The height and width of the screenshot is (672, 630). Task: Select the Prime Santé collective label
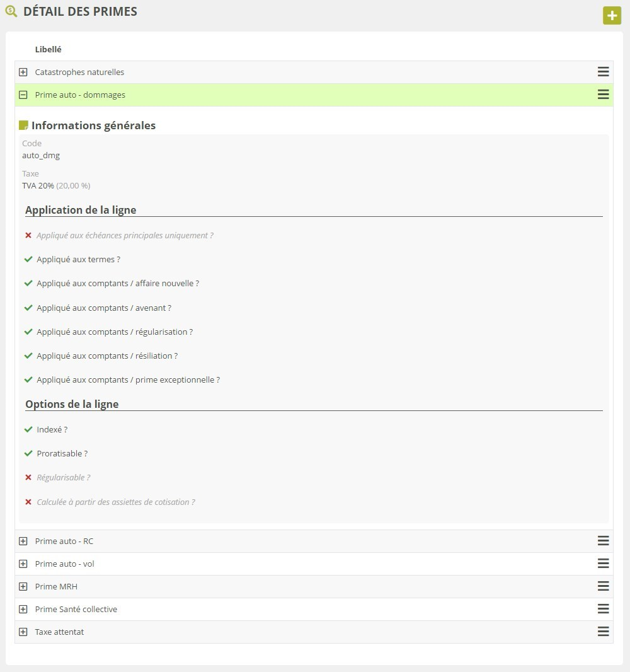click(x=76, y=609)
